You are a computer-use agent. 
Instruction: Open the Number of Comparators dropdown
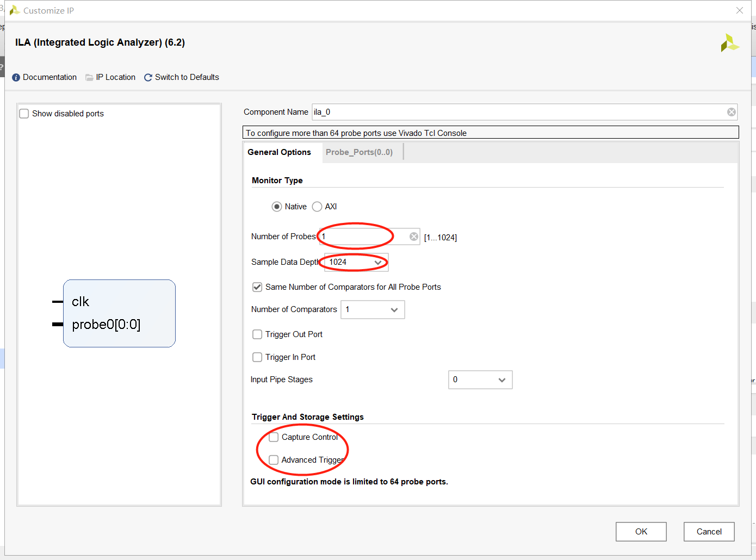pyautogui.click(x=373, y=309)
